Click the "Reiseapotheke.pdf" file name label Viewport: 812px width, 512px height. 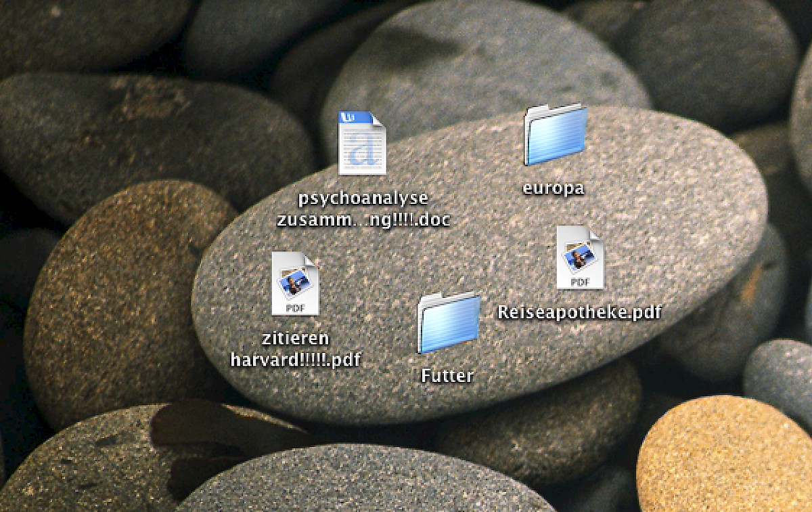click(579, 312)
